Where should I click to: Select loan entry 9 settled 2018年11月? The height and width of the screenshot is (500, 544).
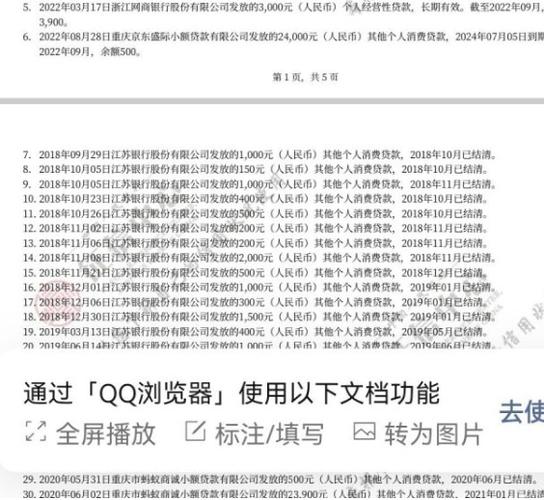(260, 184)
